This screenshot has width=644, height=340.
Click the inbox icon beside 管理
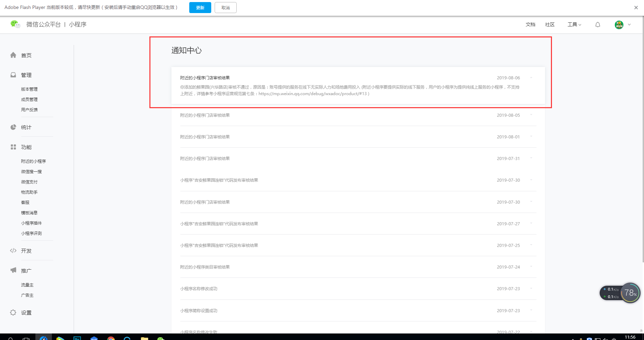click(x=13, y=75)
